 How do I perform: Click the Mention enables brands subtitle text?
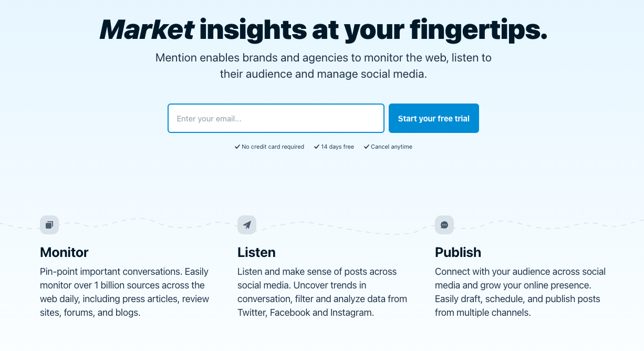[323, 66]
